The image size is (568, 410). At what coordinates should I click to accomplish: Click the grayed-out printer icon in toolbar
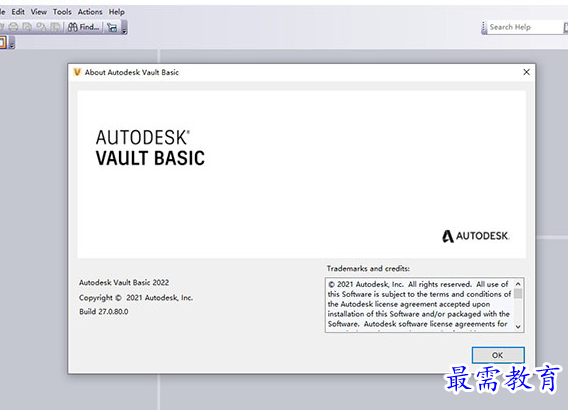(13, 27)
